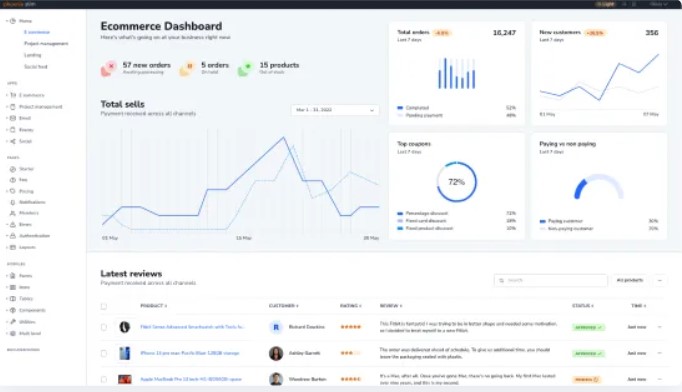
Task: Click the Email envelope icon in sidebar
Action: click(13, 118)
